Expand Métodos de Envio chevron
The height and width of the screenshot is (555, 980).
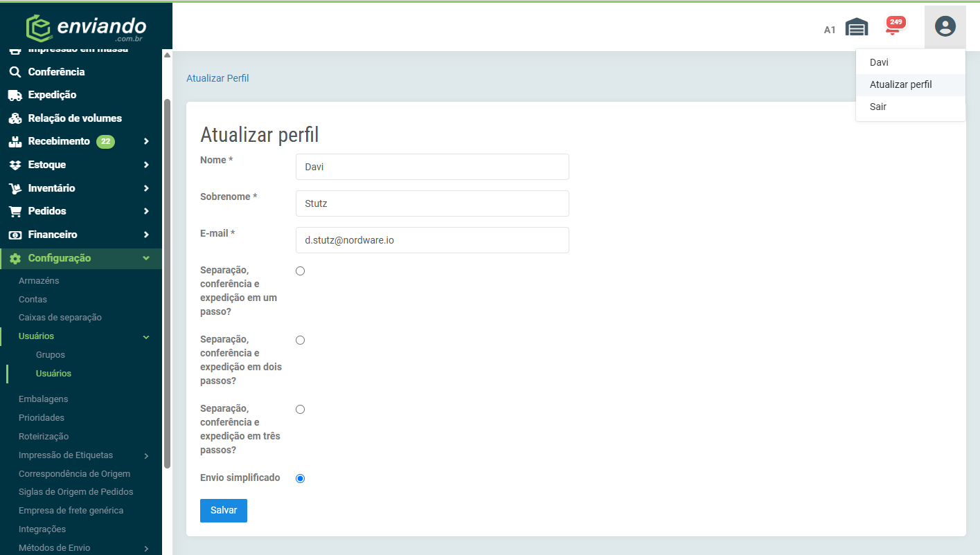tap(146, 548)
